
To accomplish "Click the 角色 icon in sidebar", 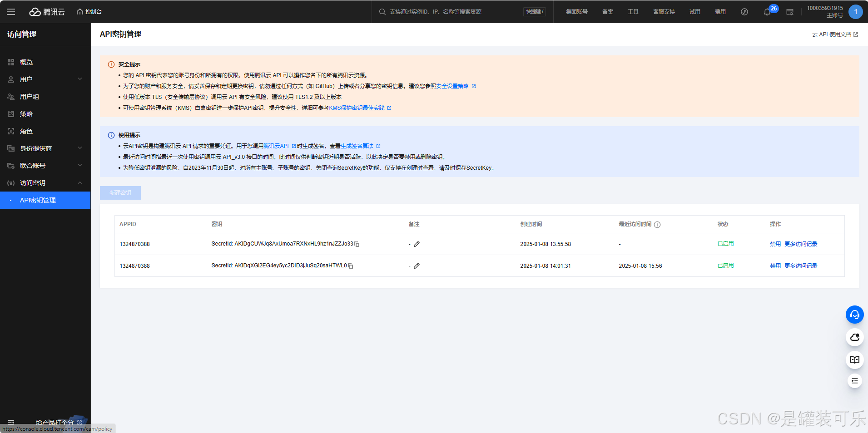I will tap(11, 131).
